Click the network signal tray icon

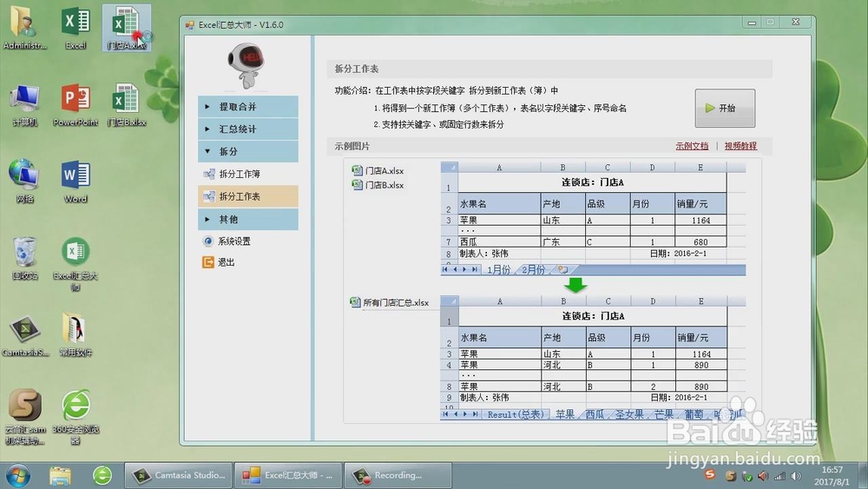[x=780, y=476]
